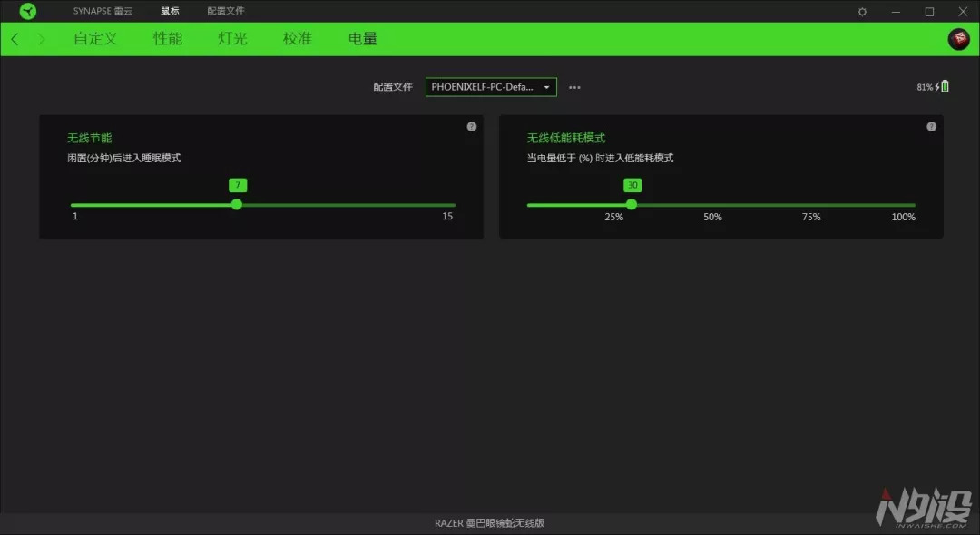The width and height of the screenshot is (980, 535).
Task: Click the low-power threshold slider handle
Action: (632, 204)
